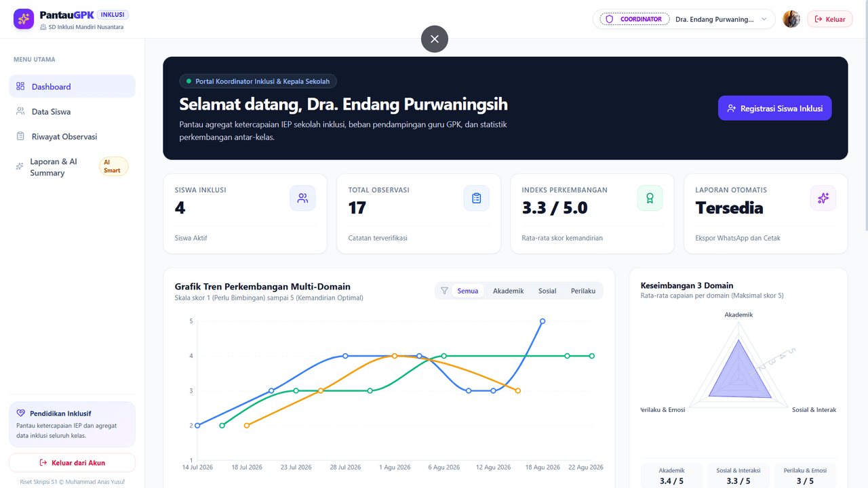This screenshot has height=488, width=868.
Task: Close the overlay with the round X button
Action: 435,39
